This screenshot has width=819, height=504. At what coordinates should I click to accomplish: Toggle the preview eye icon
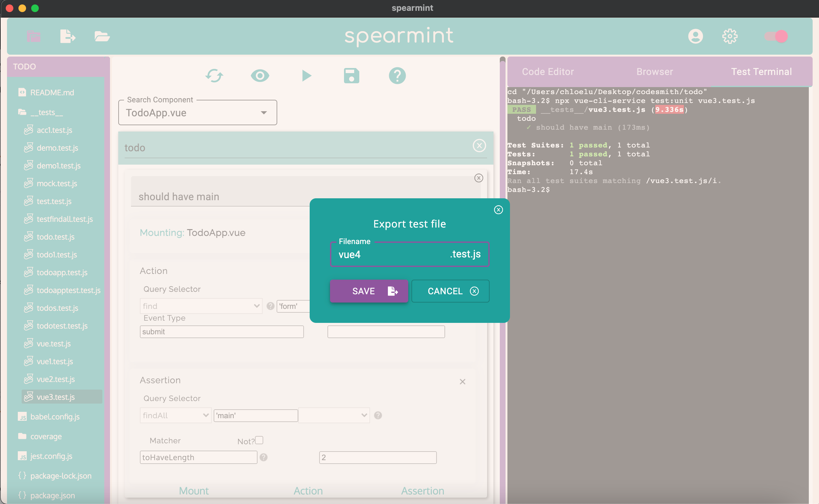pyautogui.click(x=259, y=75)
